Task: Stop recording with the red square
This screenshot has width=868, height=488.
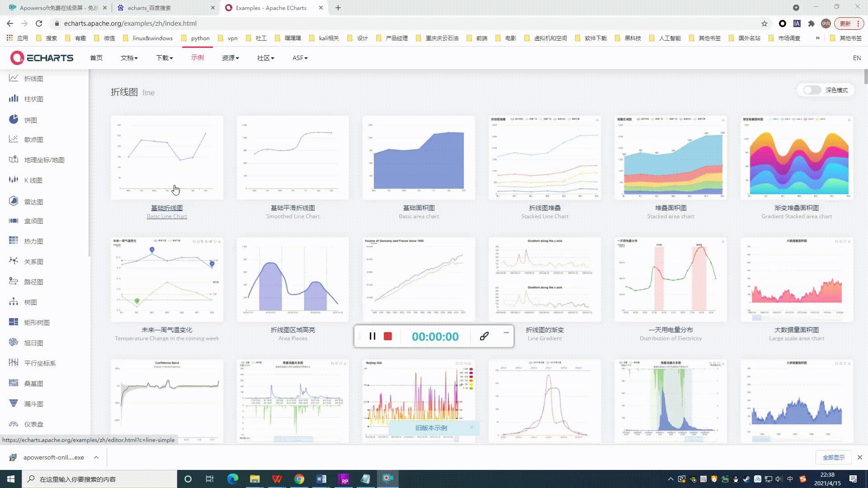Action: [388, 336]
